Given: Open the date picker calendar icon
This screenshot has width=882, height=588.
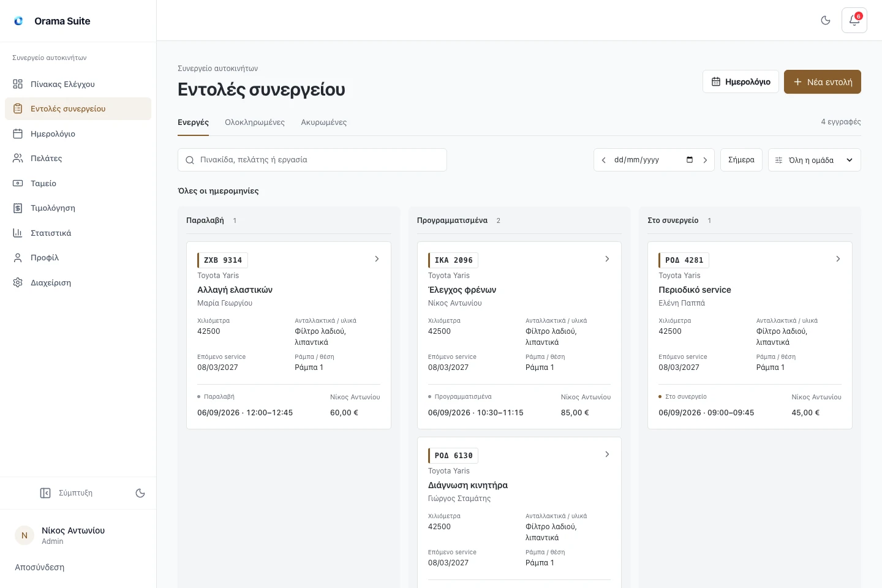Looking at the screenshot, I should pos(690,160).
